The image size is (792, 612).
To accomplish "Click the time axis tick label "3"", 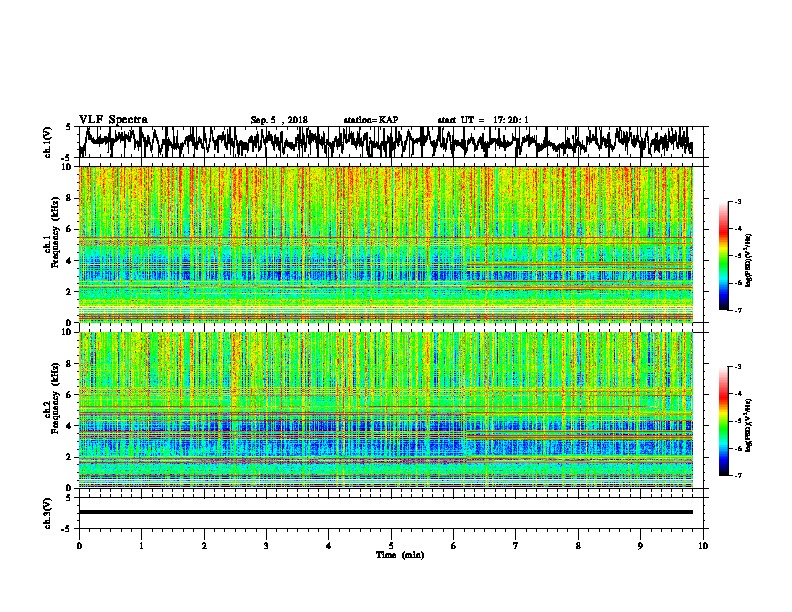I will (266, 546).
